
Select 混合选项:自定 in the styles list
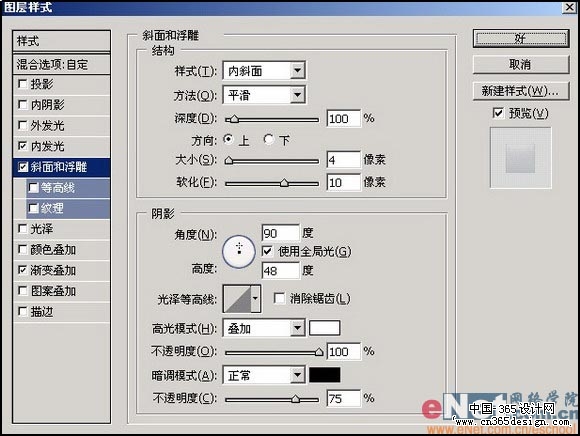61,65
